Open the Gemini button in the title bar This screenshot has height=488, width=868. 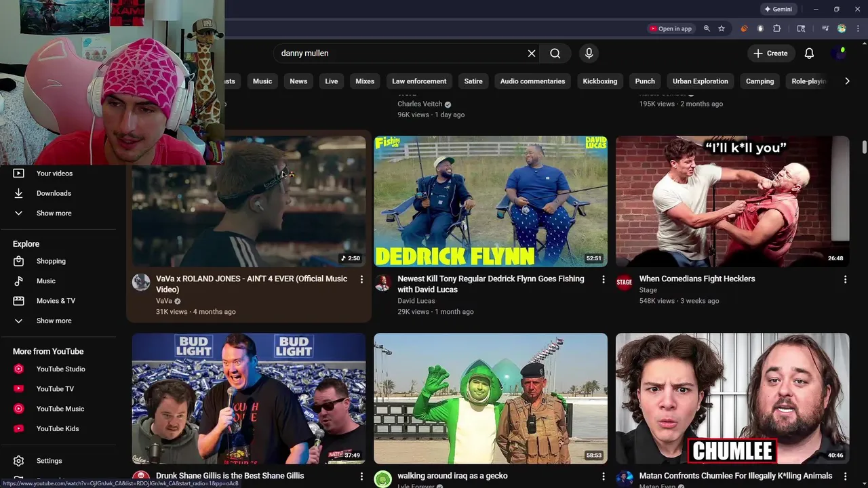pos(778,9)
